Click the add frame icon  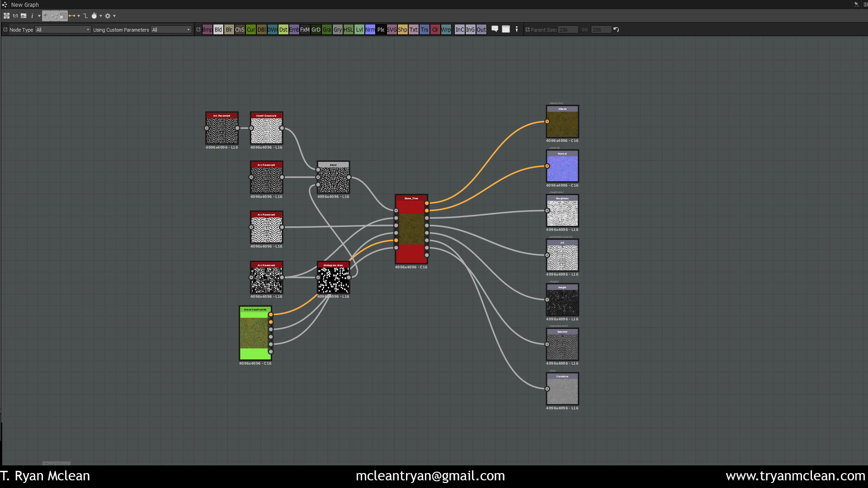click(x=506, y=29)
